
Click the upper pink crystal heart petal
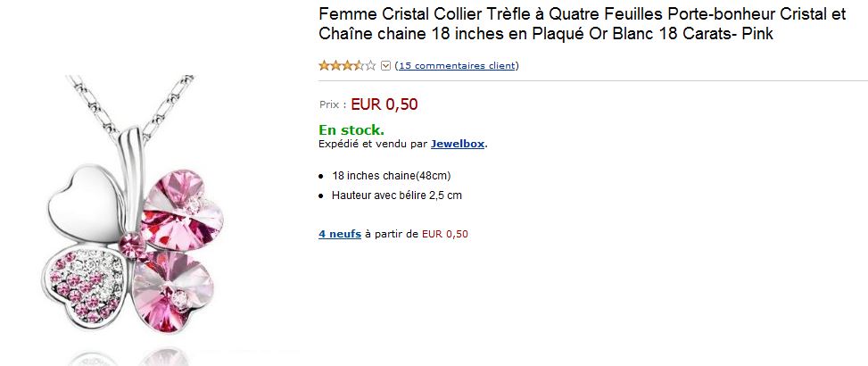(x=180, y=211)
